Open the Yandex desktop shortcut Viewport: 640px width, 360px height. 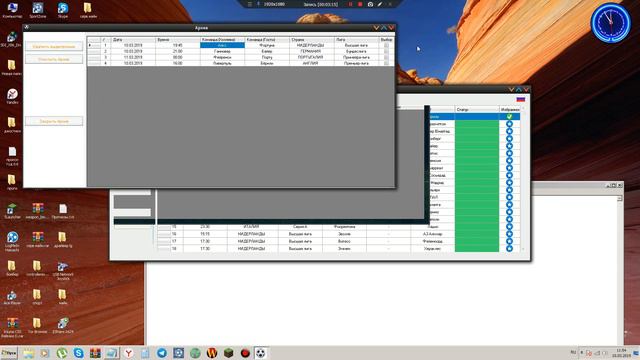coord(12,96)
